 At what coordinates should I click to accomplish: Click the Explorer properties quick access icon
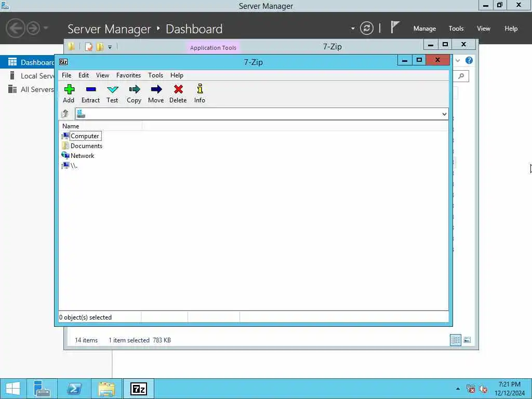tap(88, 47)
